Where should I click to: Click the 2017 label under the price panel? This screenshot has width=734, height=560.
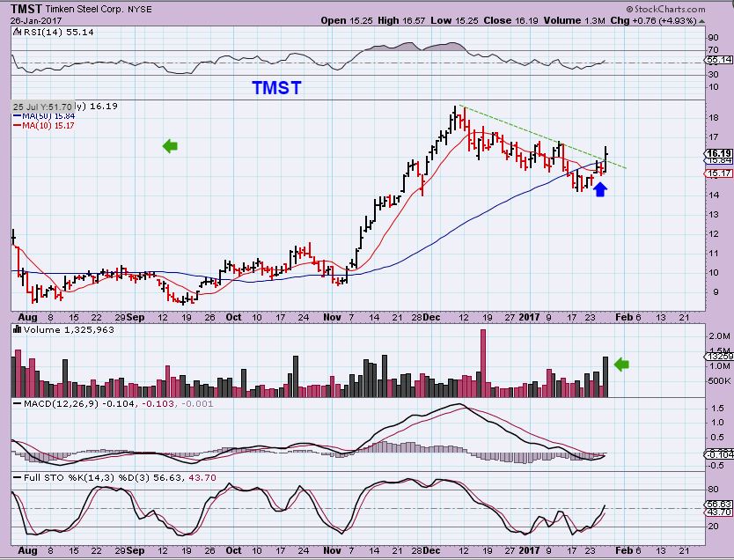[x=529, y=317]
